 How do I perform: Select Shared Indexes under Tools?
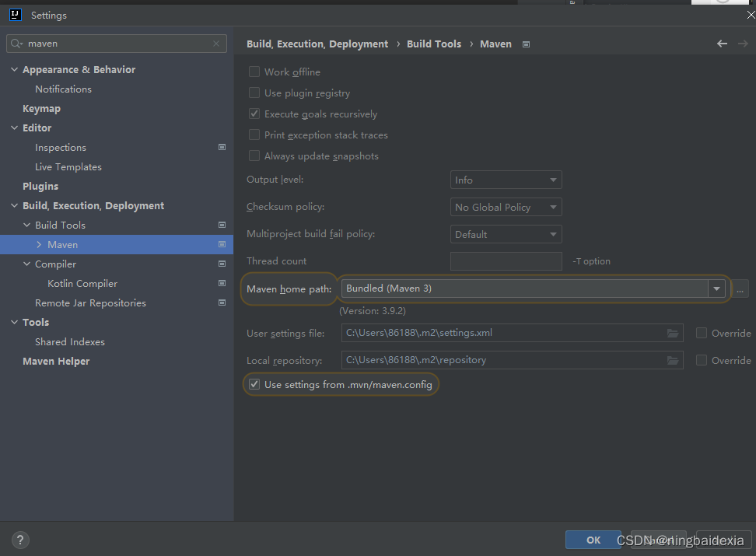click(70, 342)
